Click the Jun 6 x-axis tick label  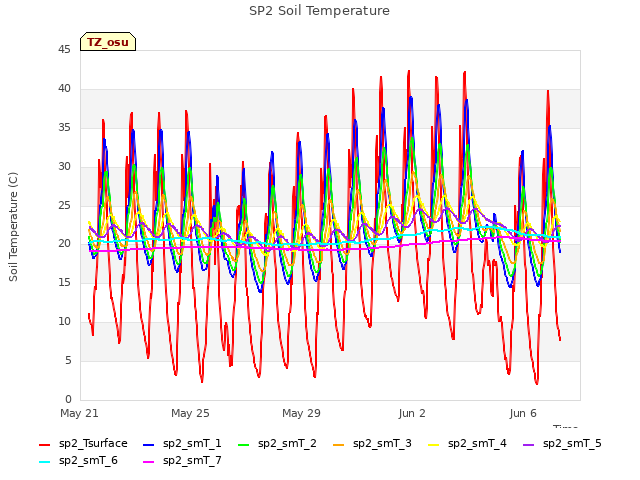pyautogui.click(x=523, y=413)
